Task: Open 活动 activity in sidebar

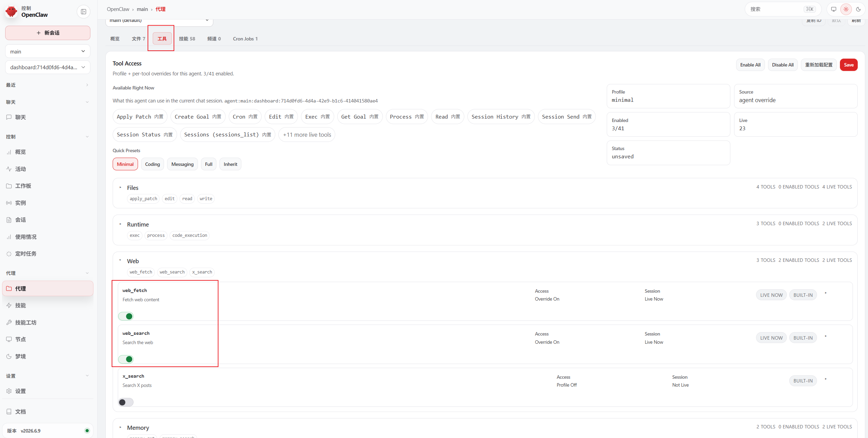Action: [48, 169]
